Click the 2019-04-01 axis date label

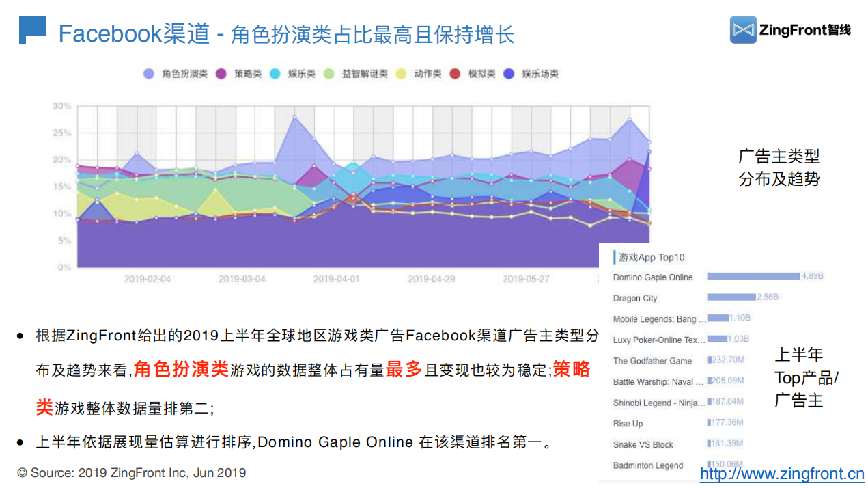[x=337, y=280]
